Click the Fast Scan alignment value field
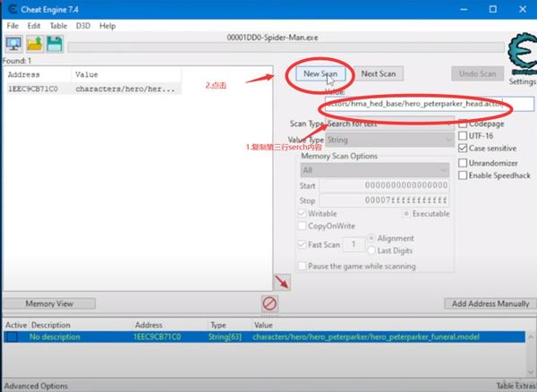The height and width of the screenshot is (392, 537). coord(354,244)
